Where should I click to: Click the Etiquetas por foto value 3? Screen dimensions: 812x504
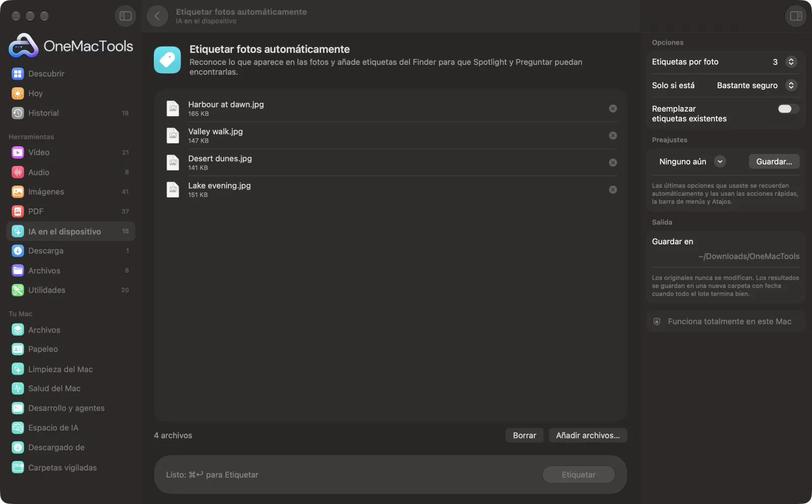(775, 62)
